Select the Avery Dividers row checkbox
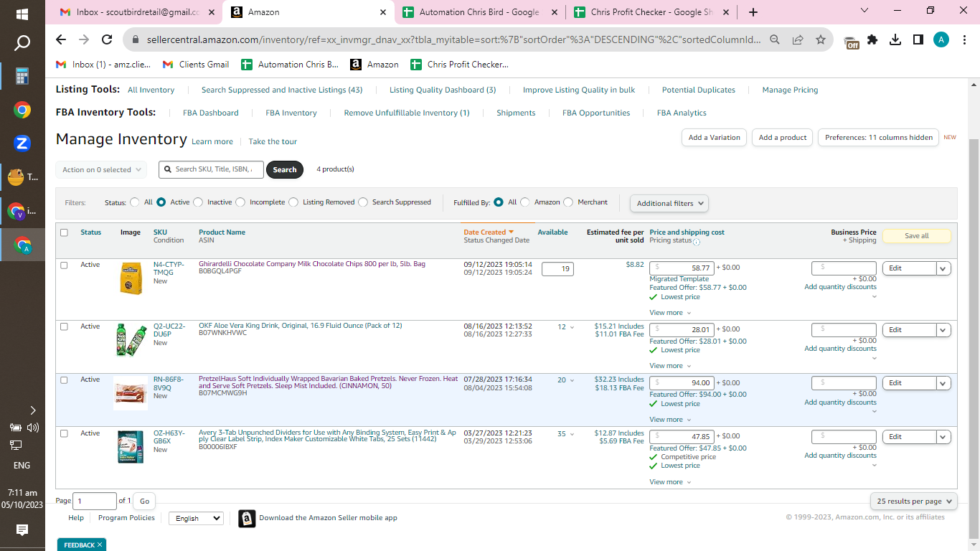Screen dimensions: 980x551 click(65, 434)
